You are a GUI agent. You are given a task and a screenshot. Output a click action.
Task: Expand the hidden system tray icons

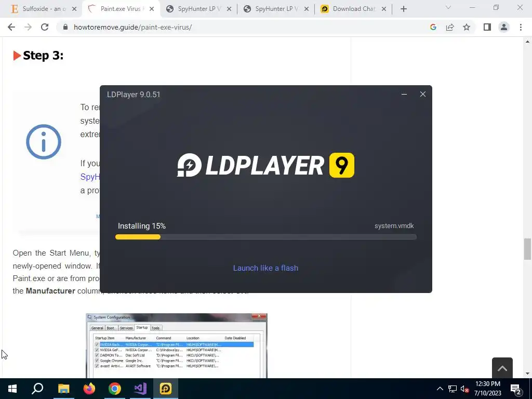pos(440,389)
